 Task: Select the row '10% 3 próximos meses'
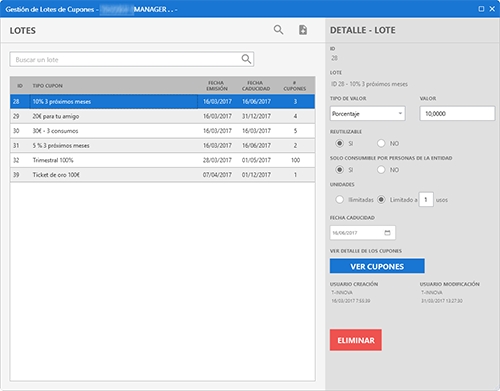[x=162, y=102]
